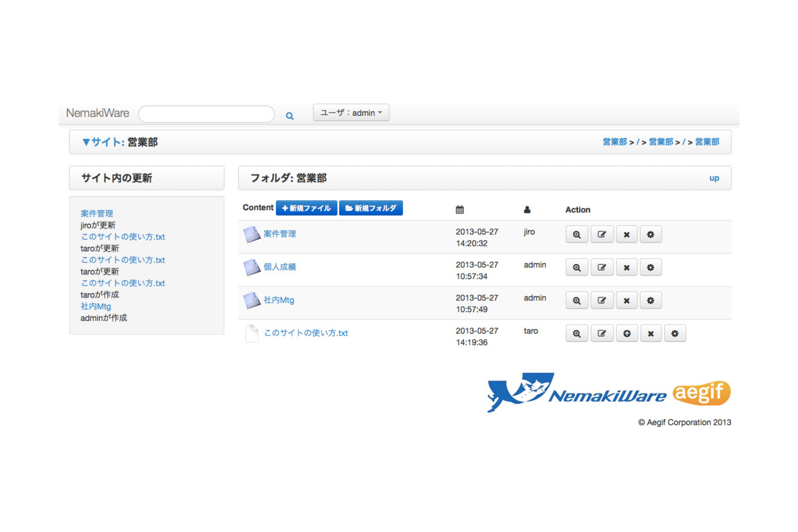
Task: Open the 案件管理 folder link in list
Action: tap(280, 234)
